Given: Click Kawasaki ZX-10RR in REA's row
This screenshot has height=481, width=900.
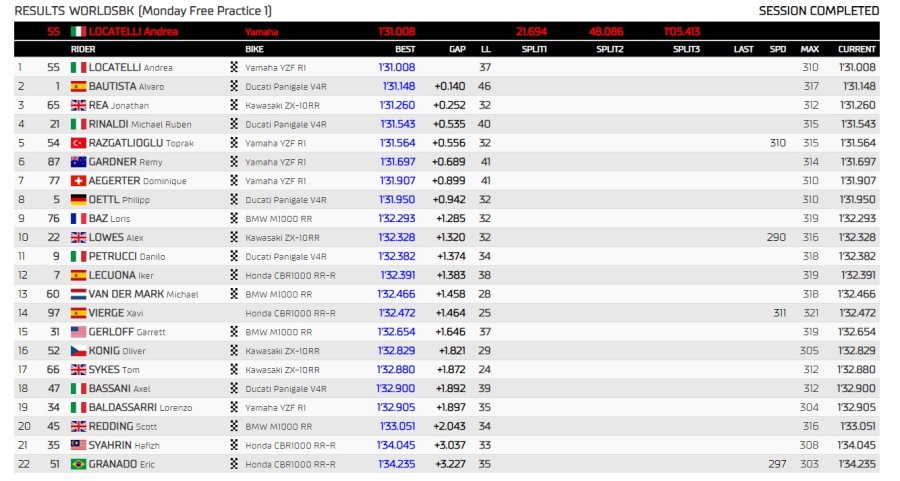Looking at the screenshot, I should (x=282, y=106).
